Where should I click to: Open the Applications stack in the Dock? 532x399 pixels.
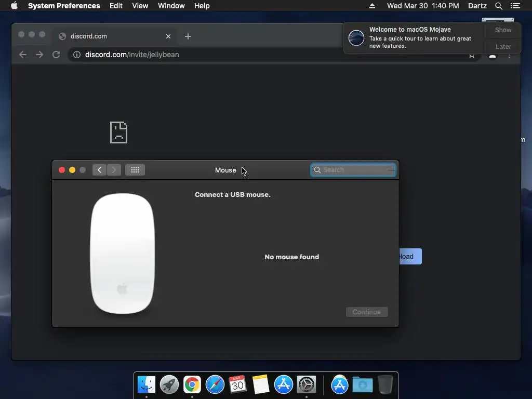339,384
